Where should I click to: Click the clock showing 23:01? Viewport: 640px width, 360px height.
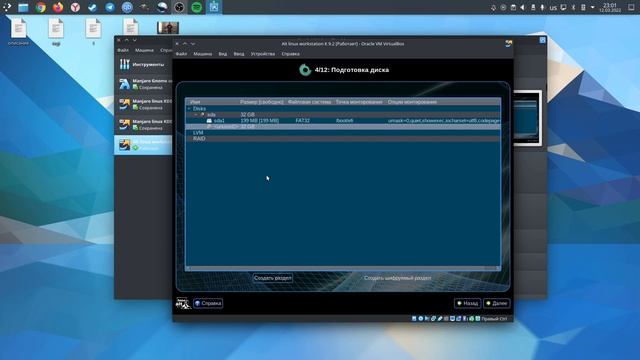click(x=610, y=7)
